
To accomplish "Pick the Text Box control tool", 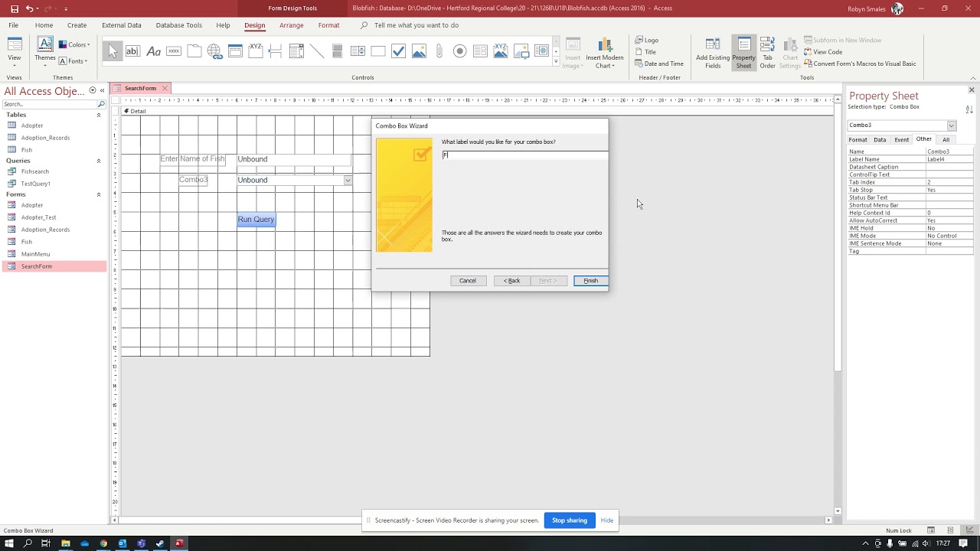I will tap(132, 51).
